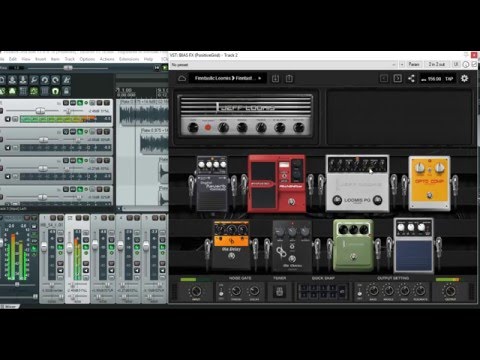Open the Options menu in REAPER
This screenshot has width=480, height=360.
[x=87, y=59]
